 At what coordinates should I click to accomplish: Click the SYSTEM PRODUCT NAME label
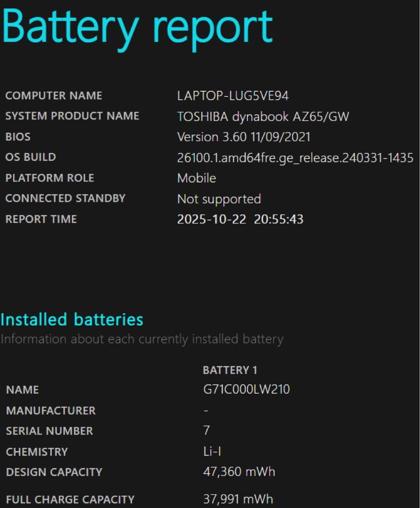tap(72, 116)
